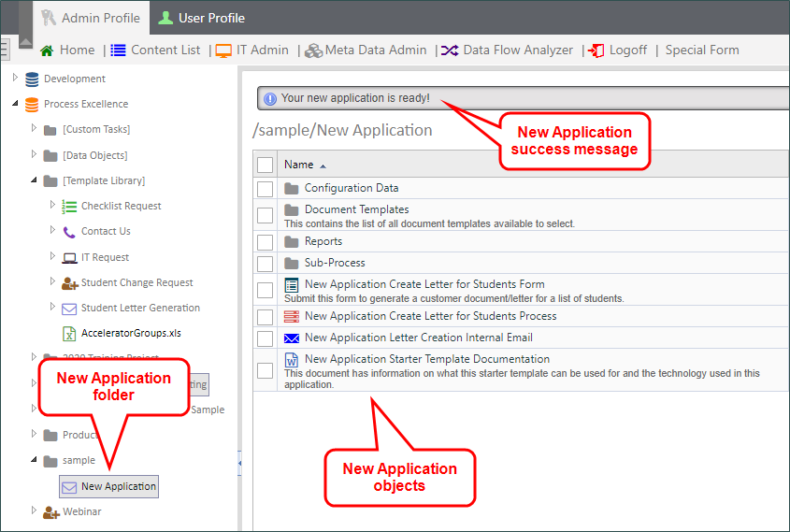
Task: Open the Document Templates folder link
Action: [356, 209]
